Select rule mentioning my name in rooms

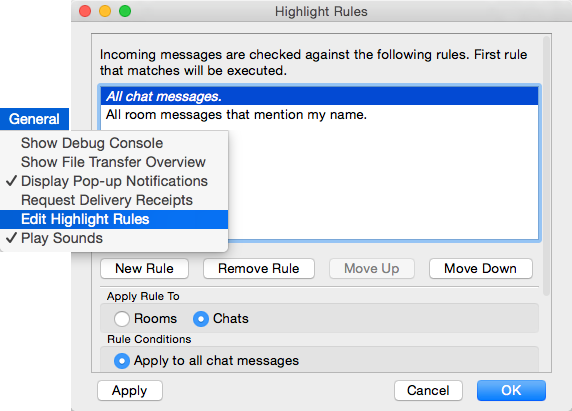tap(319, 115)
